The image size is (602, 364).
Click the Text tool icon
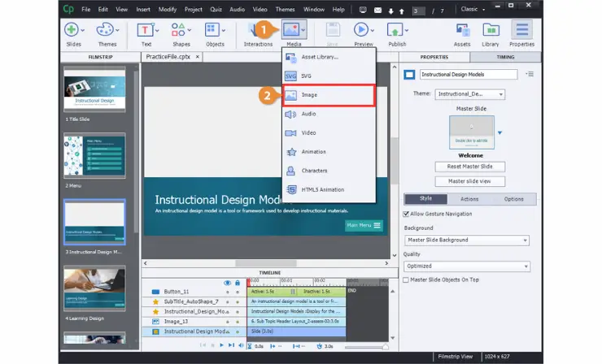click(x=145, y=30)
